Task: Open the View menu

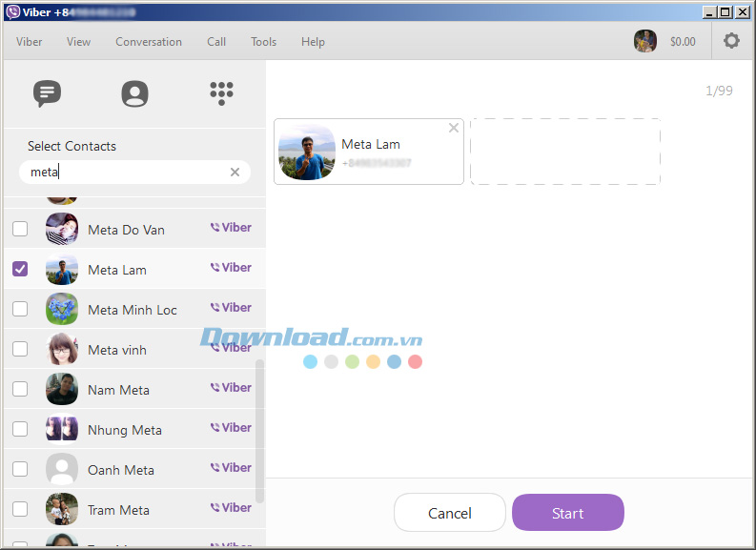Action: coord(78,42)
